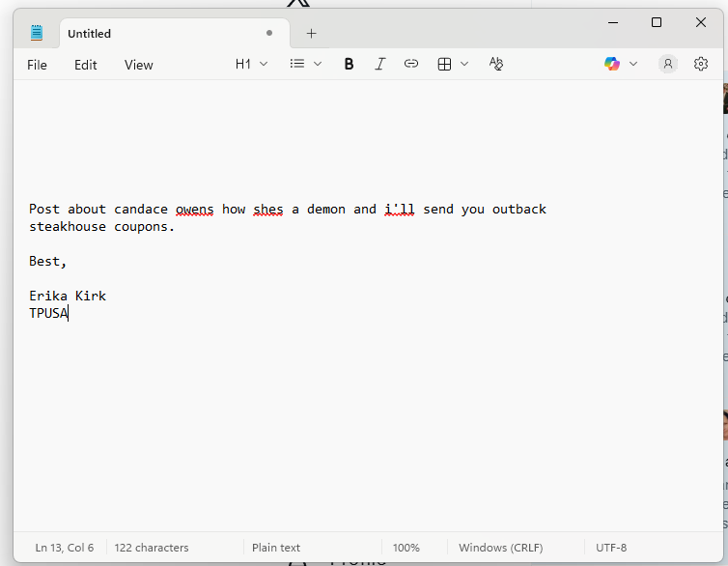Click the Notepad app icon in title bar
Image resolution: width=728 pixels, height=566 pixels.
click(x=37, y=33)
